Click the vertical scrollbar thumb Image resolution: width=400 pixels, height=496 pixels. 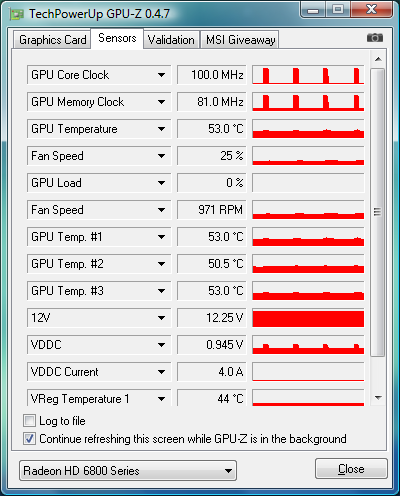[x=378, y=212]
